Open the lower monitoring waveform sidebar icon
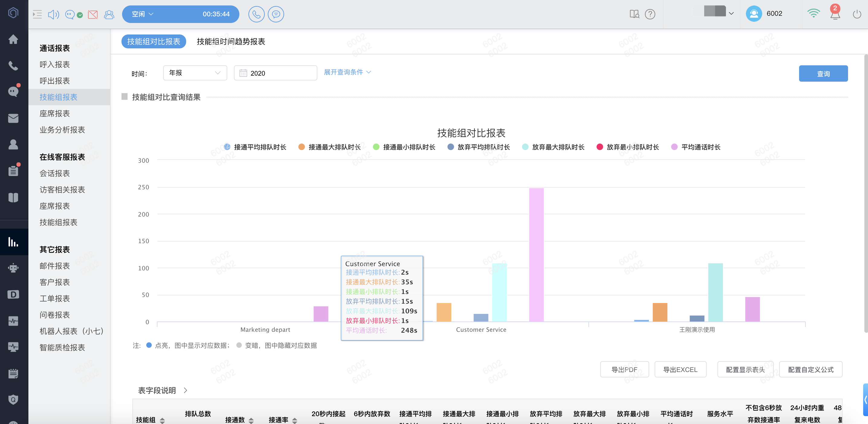868x424 pixels. (x=13, y=347)
